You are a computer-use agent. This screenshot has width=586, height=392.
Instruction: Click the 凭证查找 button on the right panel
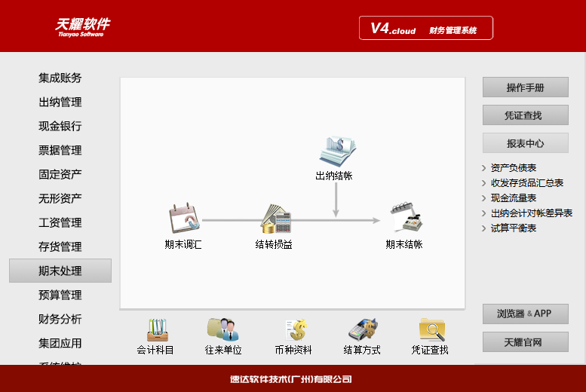pos(526,115)
